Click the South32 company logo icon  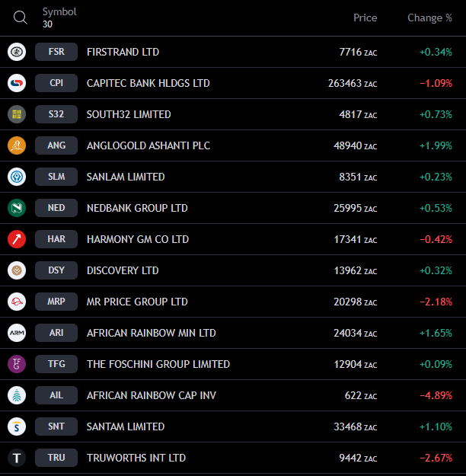(17, 114)
